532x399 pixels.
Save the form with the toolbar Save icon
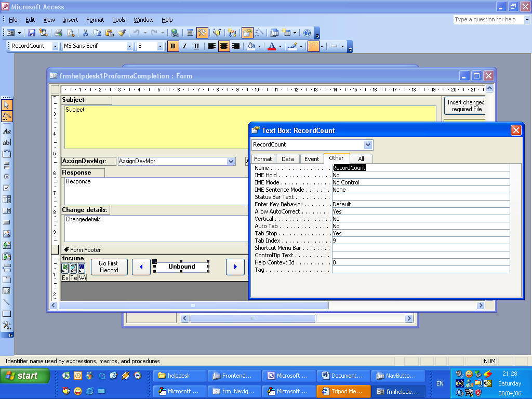pos(32,33)
